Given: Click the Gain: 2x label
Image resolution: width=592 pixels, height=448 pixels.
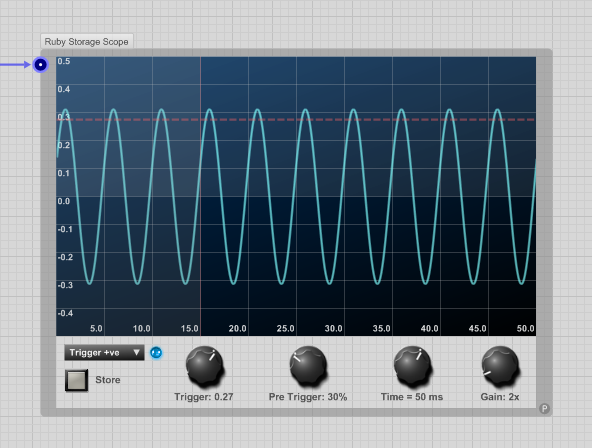Looking at the screenshot, I should (x=500, y=397).
